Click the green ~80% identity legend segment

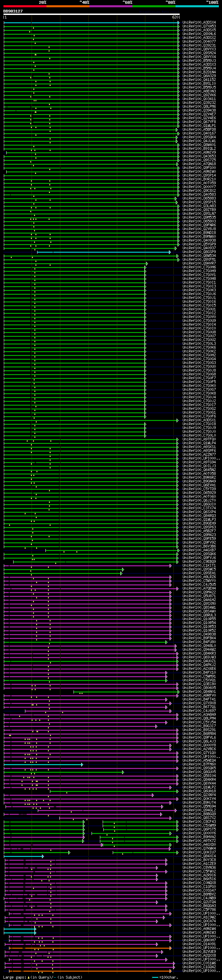click(154, 6)
